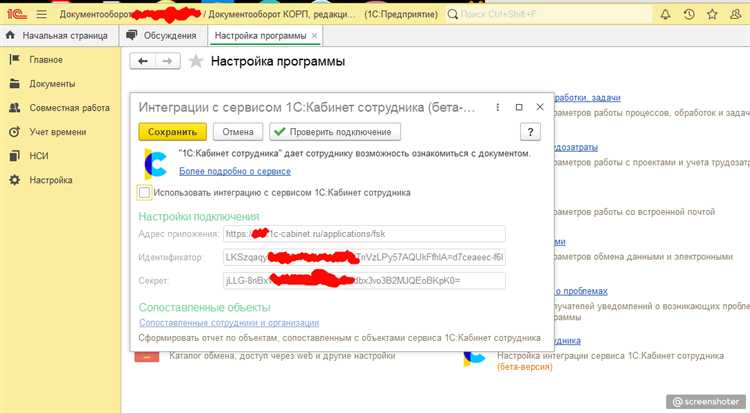The image size is (750, 413).
Task: Click the о проблемах link behind dialog
Action: (x=581, y=291)
